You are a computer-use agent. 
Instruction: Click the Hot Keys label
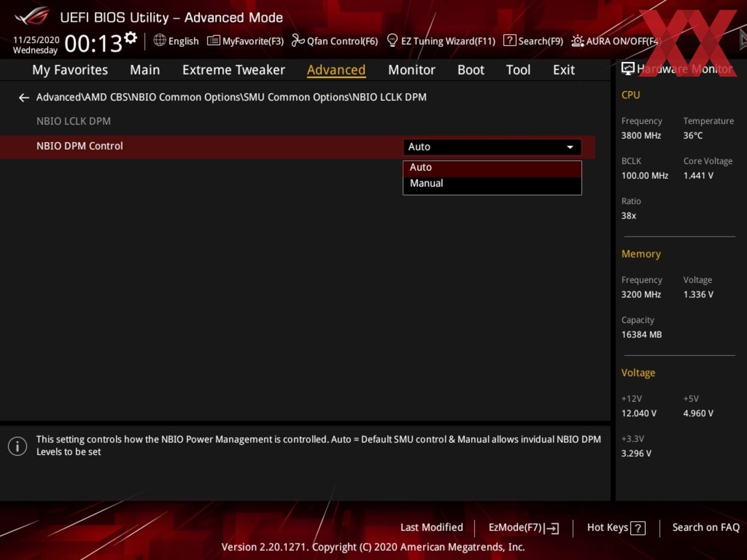(607, 528)
